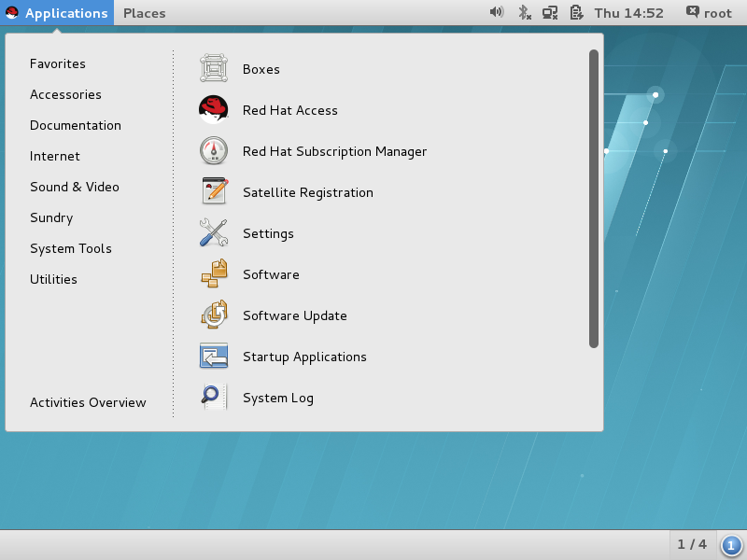
Task: Open the Accessories category
Action: point(65,95)
